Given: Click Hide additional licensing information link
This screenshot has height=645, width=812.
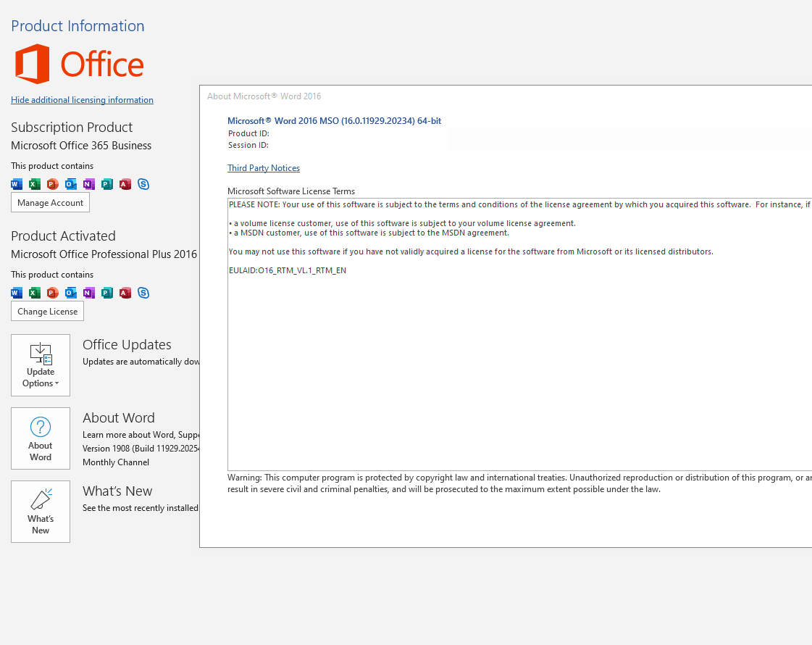Looking at the screenshot, I should click(82, 100).
